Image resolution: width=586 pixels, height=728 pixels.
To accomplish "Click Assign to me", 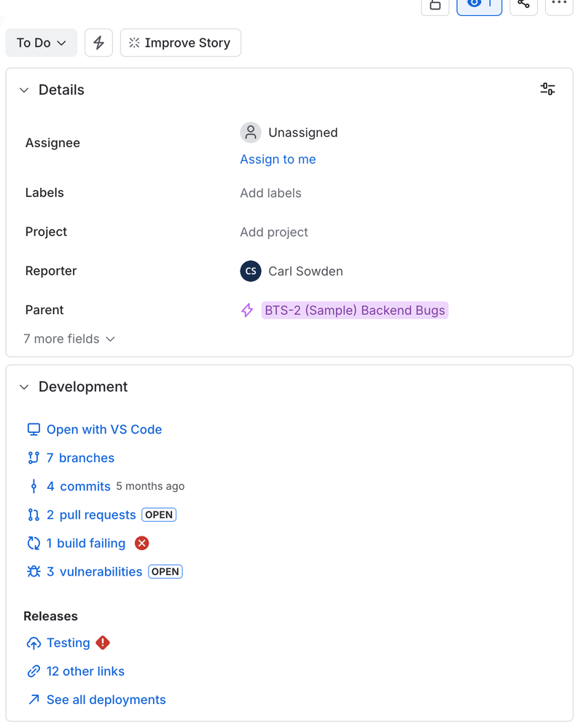I will 278,159.
